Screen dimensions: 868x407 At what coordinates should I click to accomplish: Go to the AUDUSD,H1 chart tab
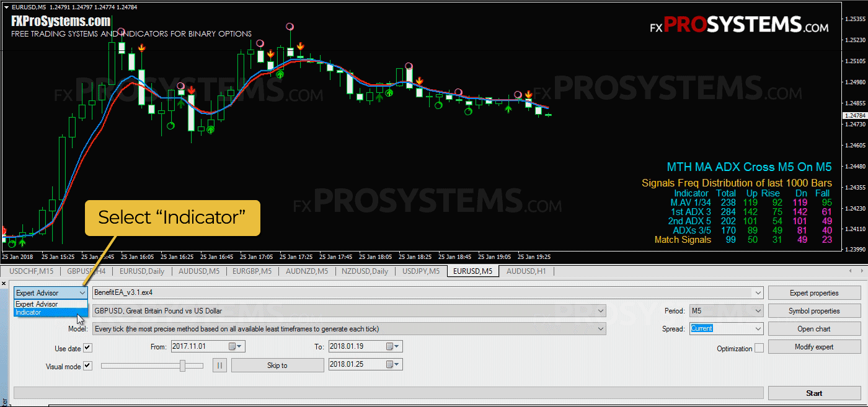[x=526, y=271]
